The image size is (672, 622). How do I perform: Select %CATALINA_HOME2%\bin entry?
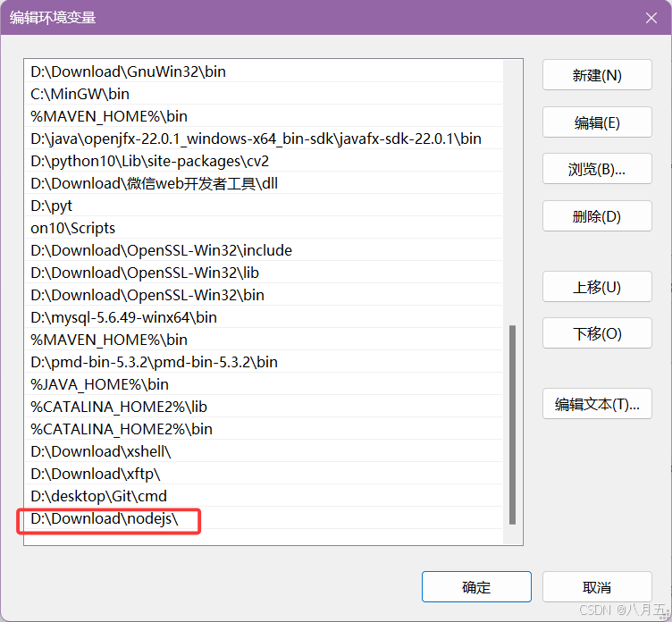[264, 429]
